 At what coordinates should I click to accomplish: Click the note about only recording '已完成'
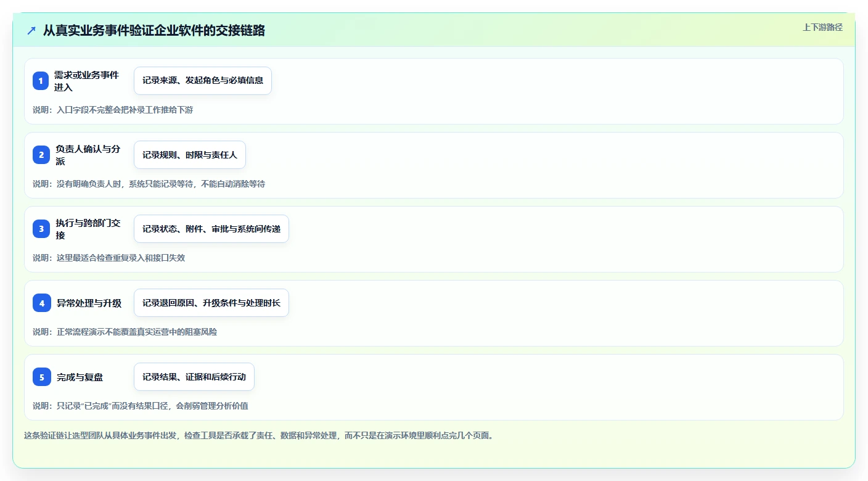click(141, 406)
